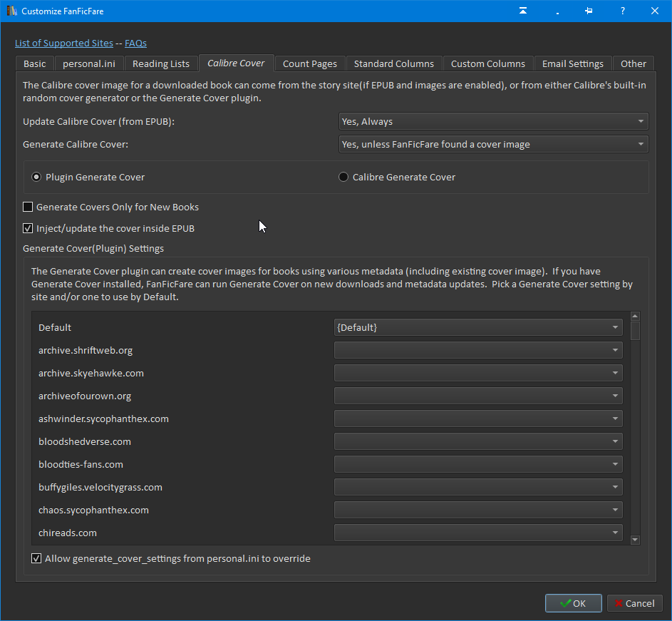
Task: Open the archive.skyehawke.com cover dropdown
Action: [478, 373]
